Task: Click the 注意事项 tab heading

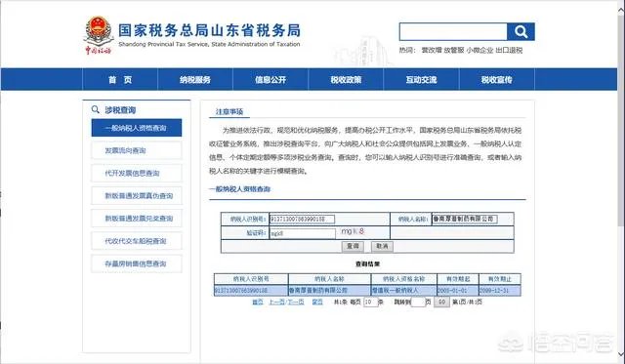Action: (x=229, y=112)
